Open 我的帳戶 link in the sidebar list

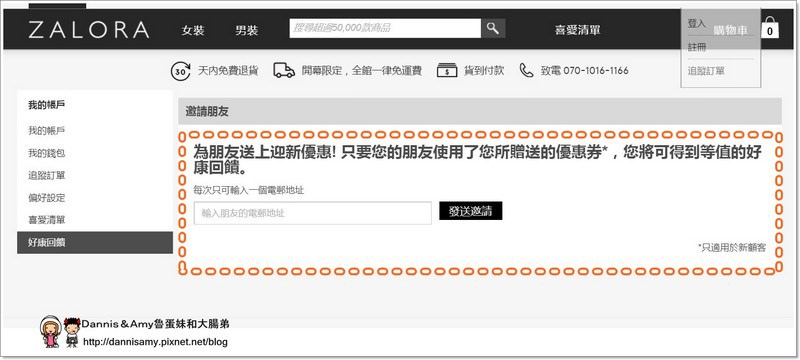click(46, 131)
